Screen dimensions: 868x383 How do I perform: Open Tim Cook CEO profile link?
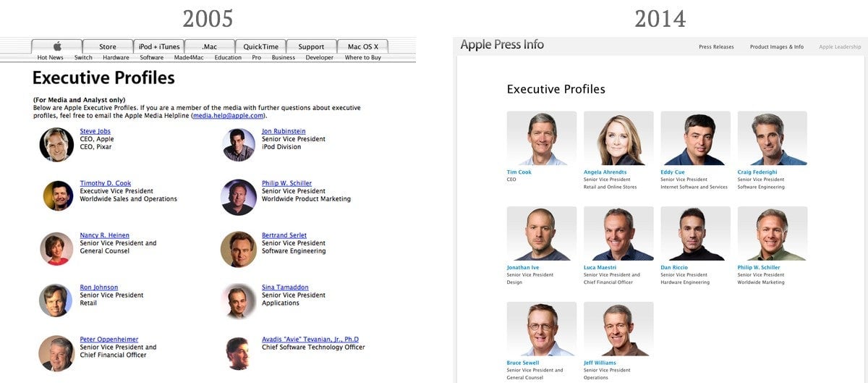519,172
